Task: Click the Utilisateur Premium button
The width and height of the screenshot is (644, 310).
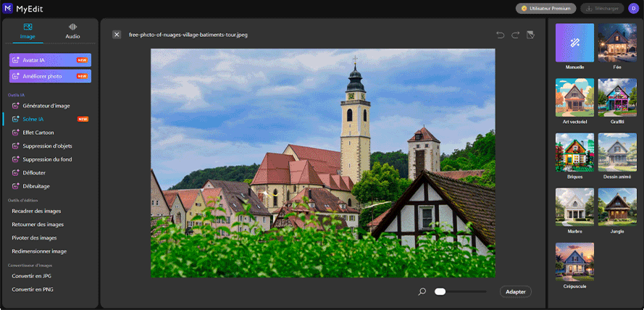Action: tap(545, 9)
